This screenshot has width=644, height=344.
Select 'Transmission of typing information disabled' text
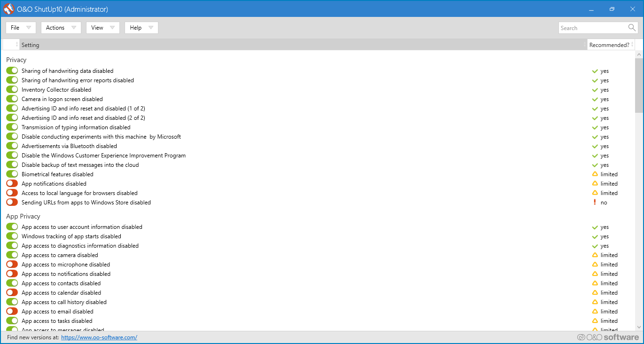click(76, 127)
